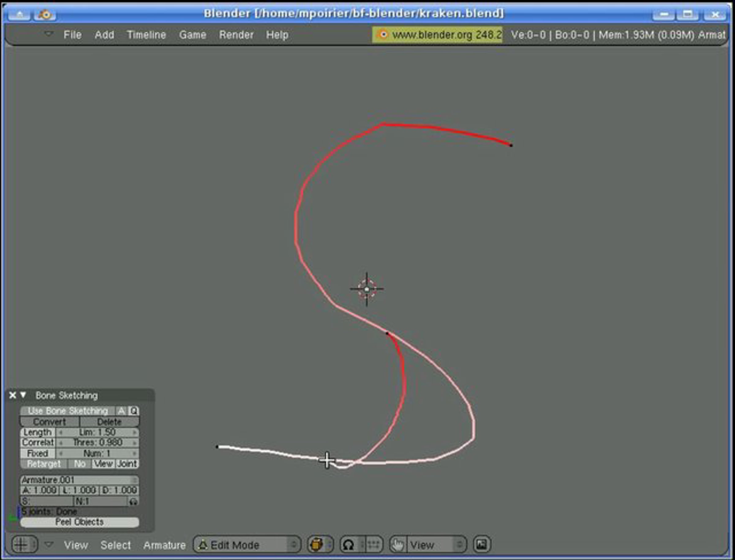
Task: Click the S: side string field
Action: click(x=47, y=501)
